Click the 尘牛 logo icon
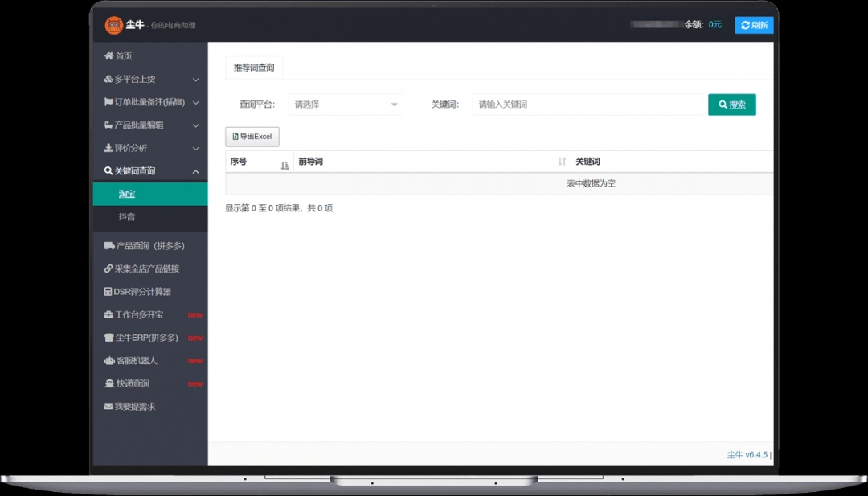 [113, 25]
